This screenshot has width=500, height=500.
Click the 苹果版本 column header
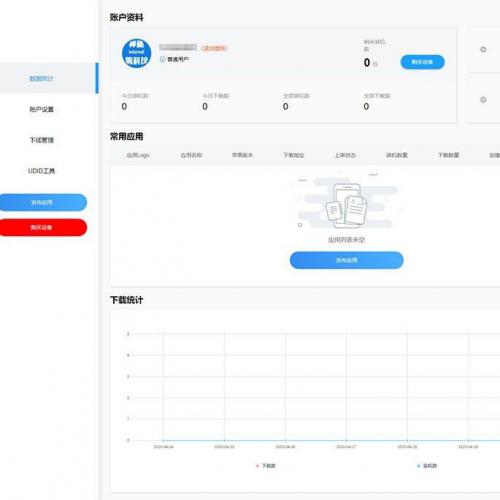(x=243, y=155)
